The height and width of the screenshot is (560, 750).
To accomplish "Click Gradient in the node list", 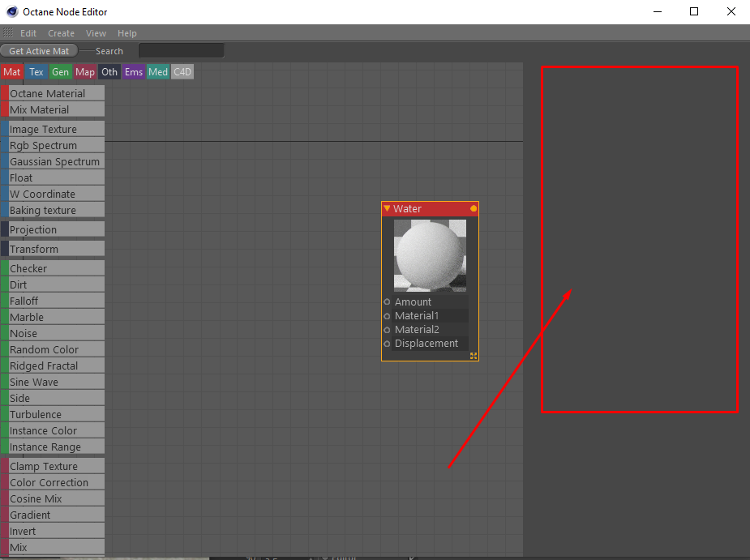I will (x=53, y=515).
